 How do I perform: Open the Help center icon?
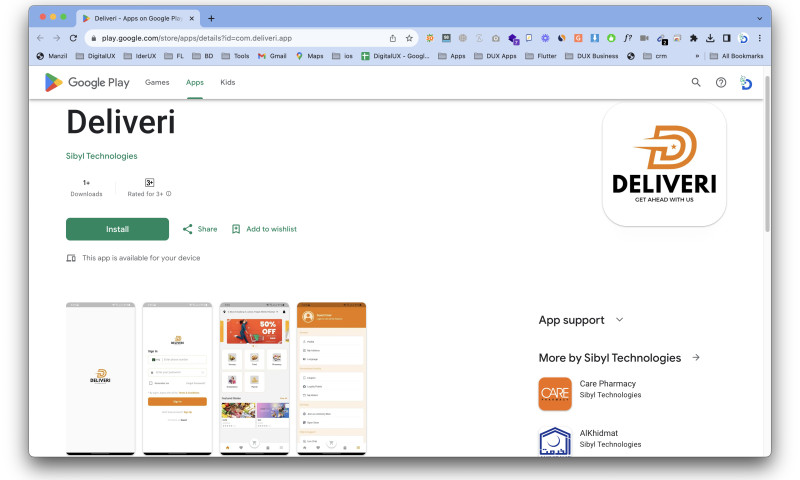pos(721,82)
